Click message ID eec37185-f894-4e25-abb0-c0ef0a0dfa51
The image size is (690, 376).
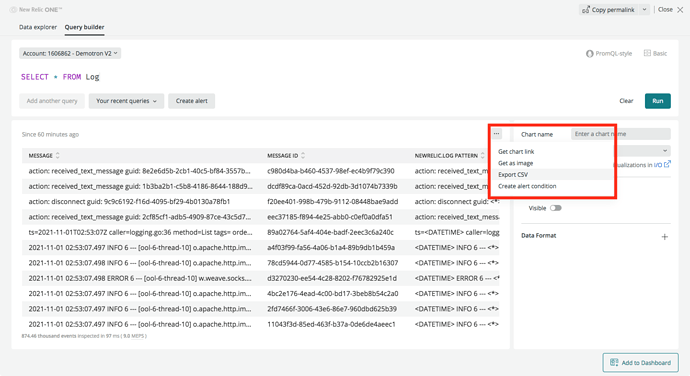coord(330,217)
